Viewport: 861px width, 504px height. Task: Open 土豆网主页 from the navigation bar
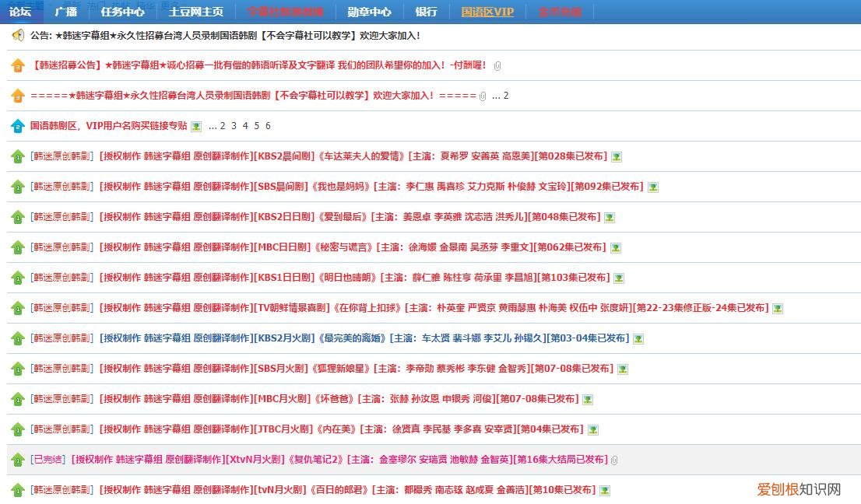[195, 12]
